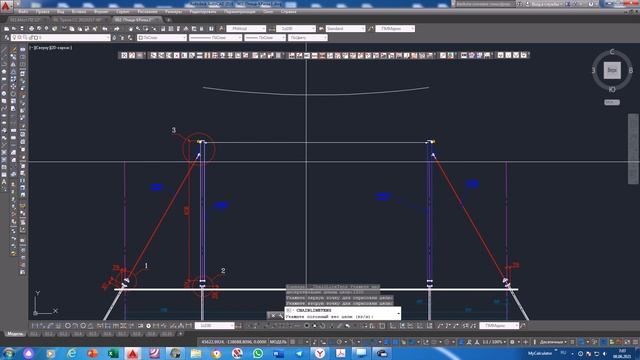The width and height of the screenshot is (640, 360).
Task: Click the status bar customization icon
Action: pyautogui.click(x=636, y=342)
